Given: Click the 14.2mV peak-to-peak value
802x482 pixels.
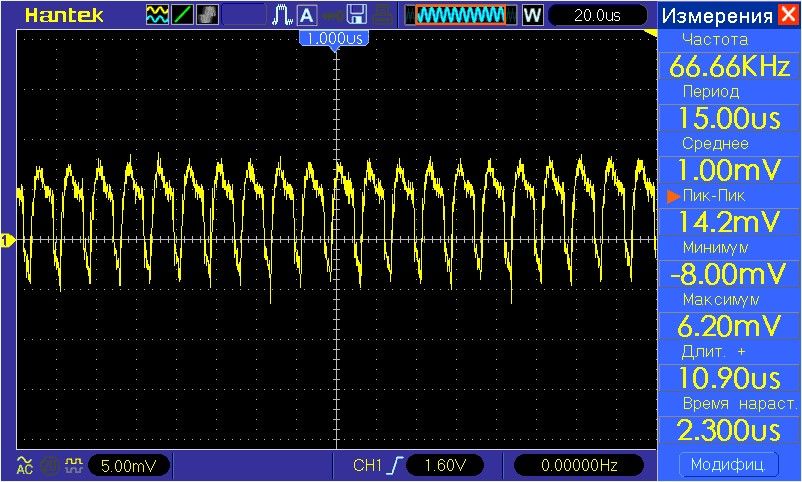Looking at the screenshot, I should (729, 223).
